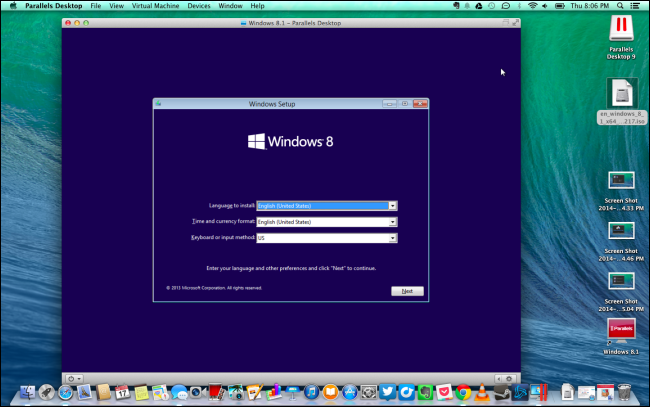Open Twitter from the Dock
The height and width of the screenshot is (407, 650).
pyautogui.click(x=387, y=392)
